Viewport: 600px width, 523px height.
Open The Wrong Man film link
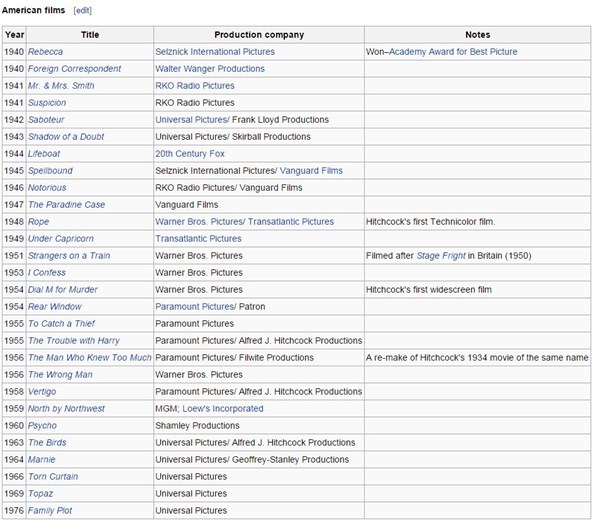60,375
